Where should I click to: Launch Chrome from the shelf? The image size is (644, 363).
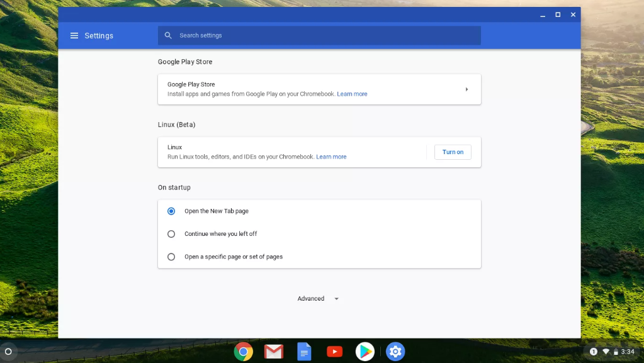tap(243, 352)
